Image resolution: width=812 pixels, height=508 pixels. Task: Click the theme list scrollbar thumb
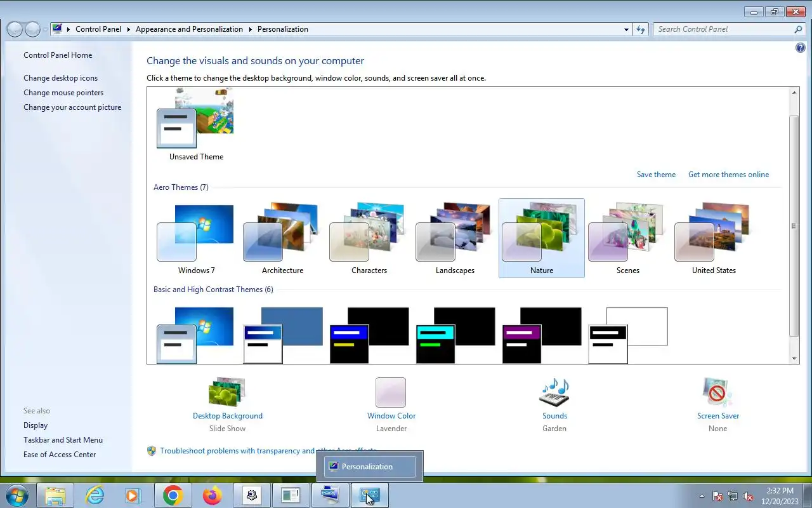pyautogui.click(x=794, y=226)
